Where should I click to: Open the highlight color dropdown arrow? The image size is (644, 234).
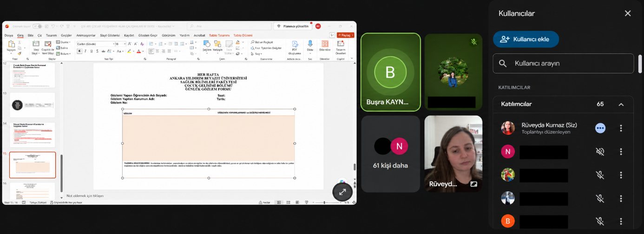(x=133, y=51)
